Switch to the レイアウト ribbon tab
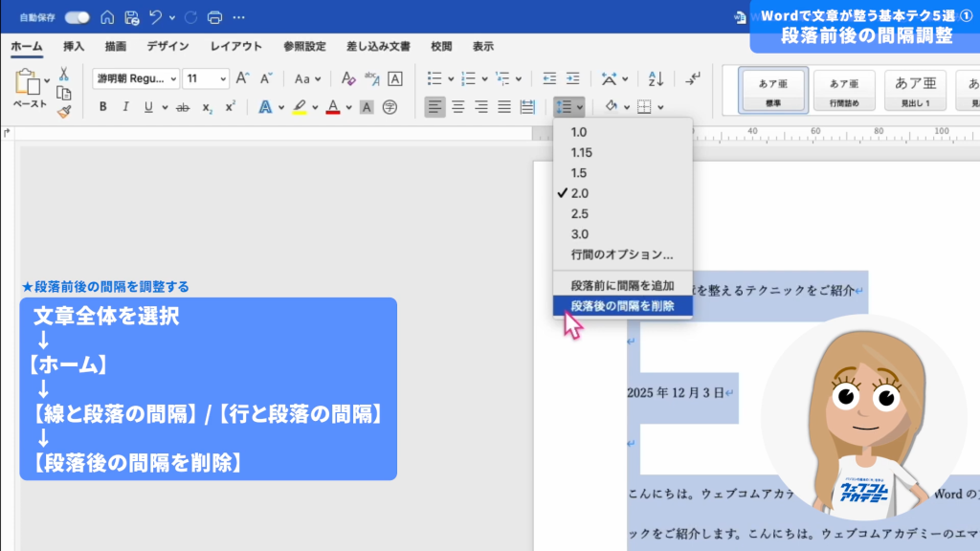Image resolution: width=980 pixels, height=551 pixels. coord(236,46)
